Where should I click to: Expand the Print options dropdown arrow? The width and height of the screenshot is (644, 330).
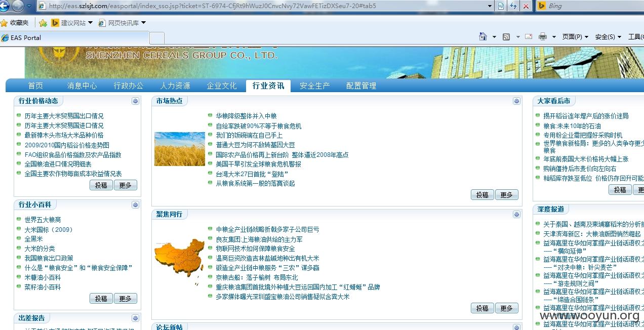click(554, 37)
